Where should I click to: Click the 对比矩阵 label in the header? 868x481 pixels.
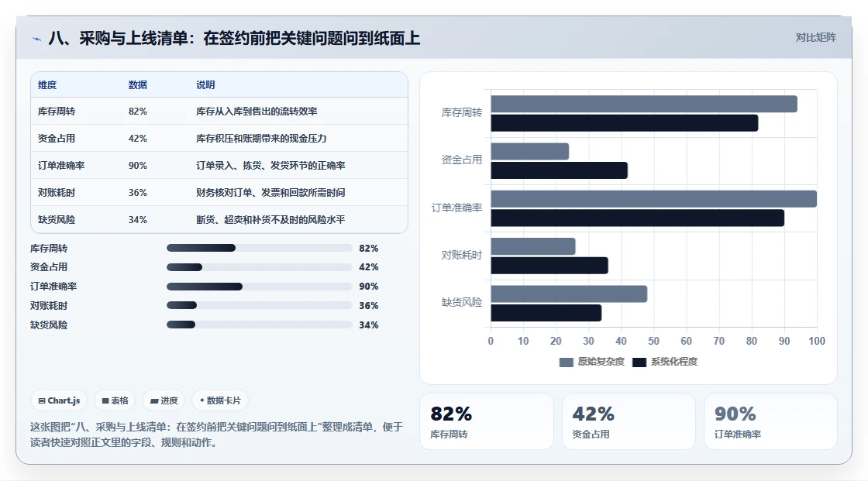click(x=815, y=38)
